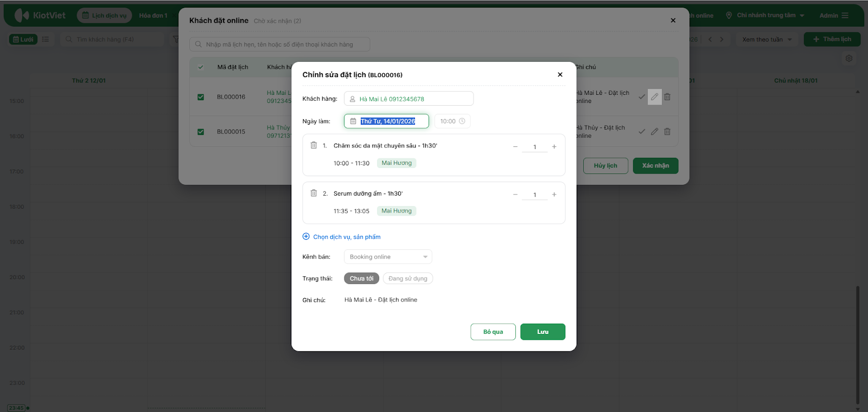The height and width of the screenshot is (412, 868).
Task: Save changes with the Lưu button
Action: (542, 332)
